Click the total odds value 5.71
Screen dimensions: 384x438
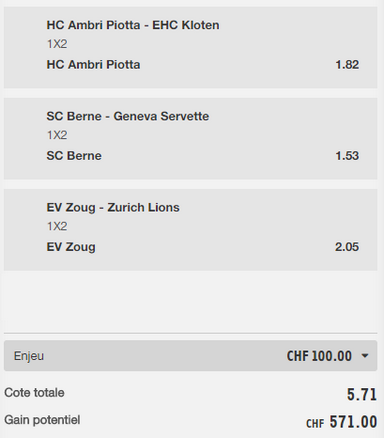click(x=362, y=395)
